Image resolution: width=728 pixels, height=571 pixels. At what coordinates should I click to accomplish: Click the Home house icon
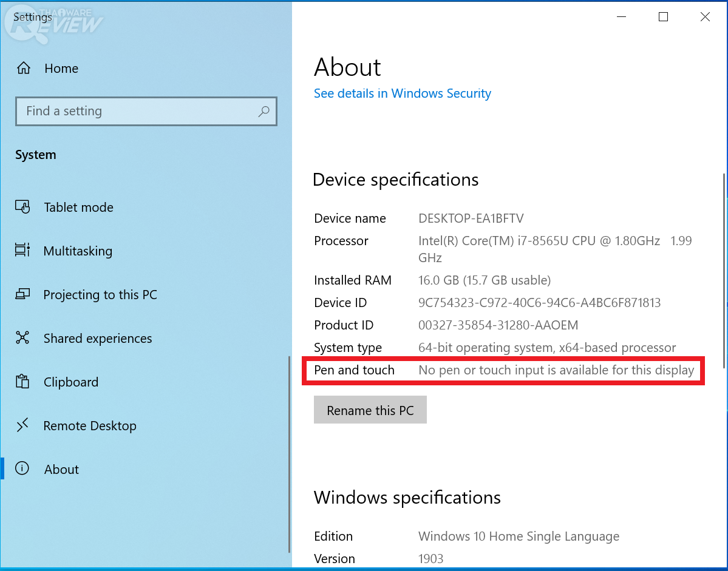[x=23, y=69]
